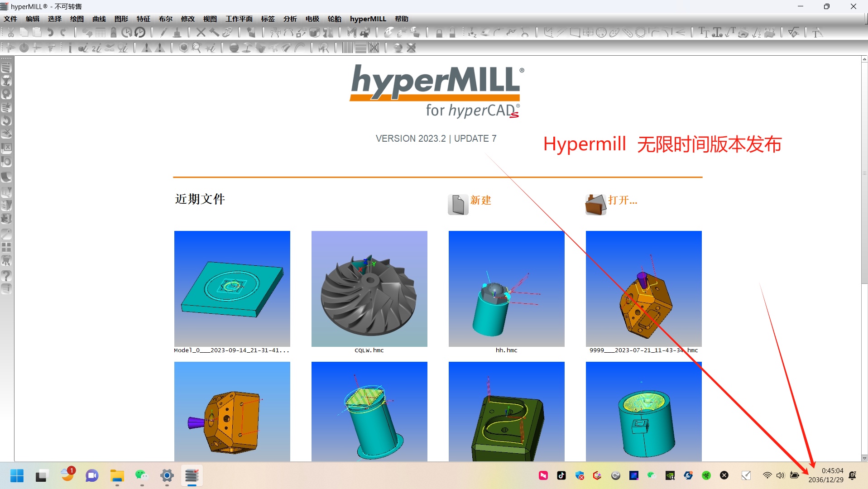Click the 打开... link to open file
The height and width of the screenshot is (489, 868).
(622, 200)
